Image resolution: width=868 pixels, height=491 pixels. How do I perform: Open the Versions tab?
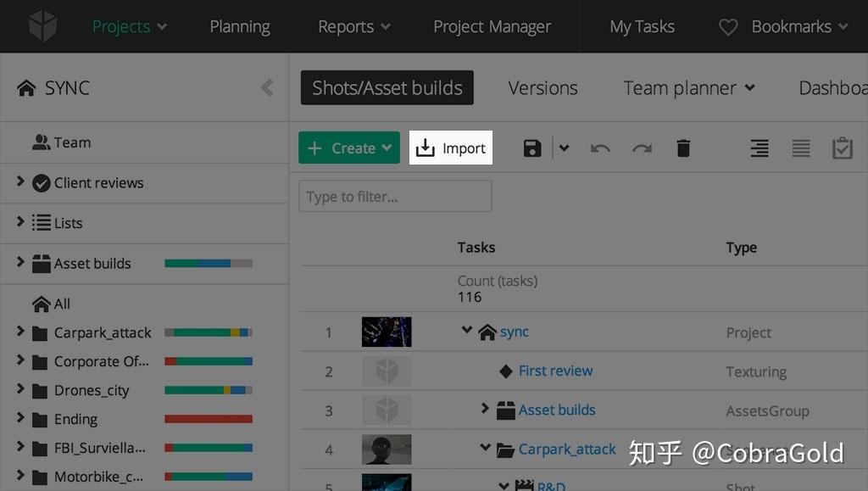click(542, 88)
